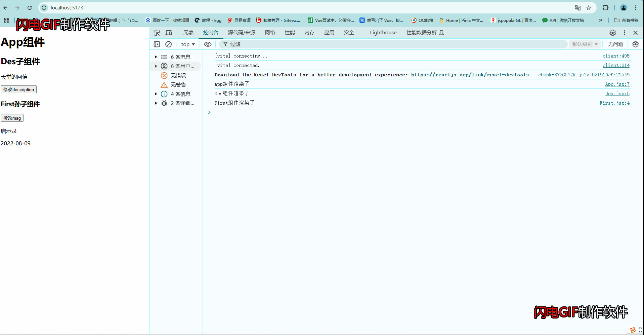Click the 修改description button
Image resolution: width=644 pixels, height=335 pixels.
click(18, 89)
